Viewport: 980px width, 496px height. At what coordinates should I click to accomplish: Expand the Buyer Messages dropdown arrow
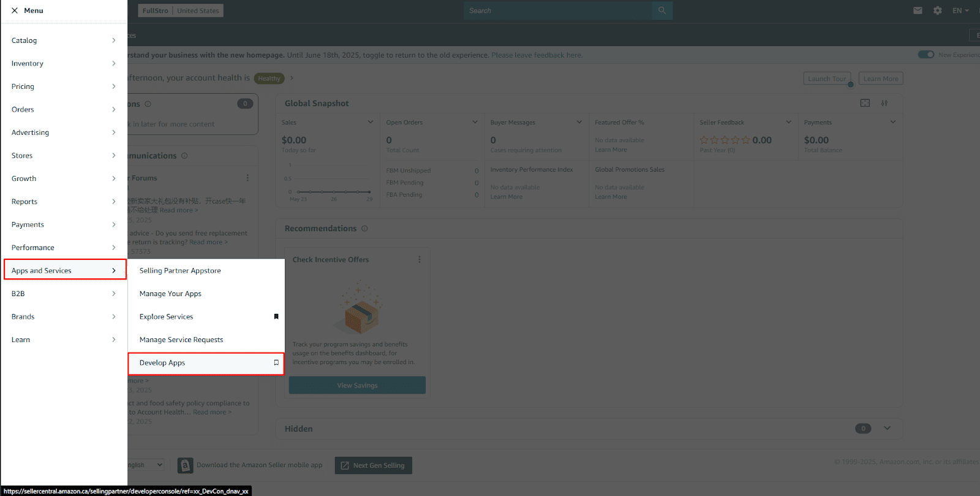[579, 122]
